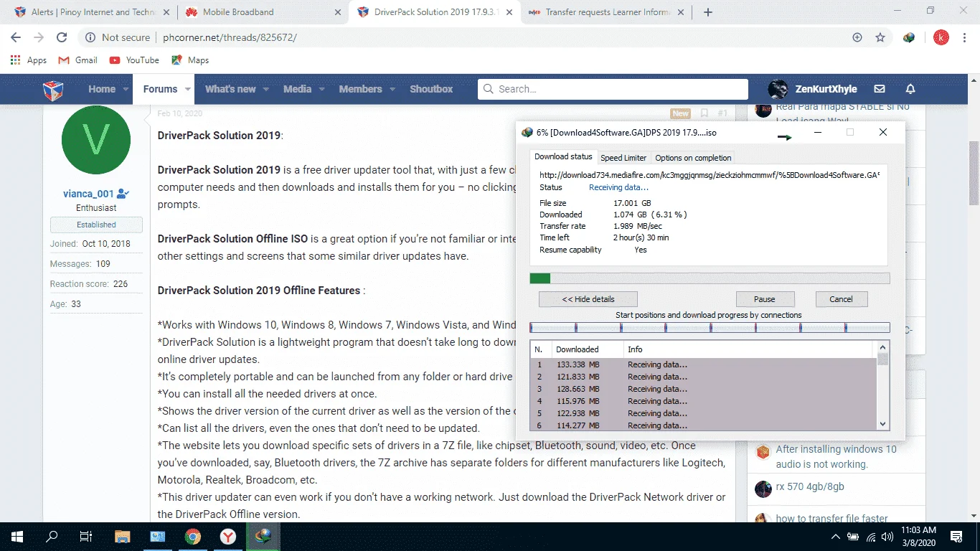Expand the What's new dropdown arrow
This screenshot has width=980, height=551.
265,89
